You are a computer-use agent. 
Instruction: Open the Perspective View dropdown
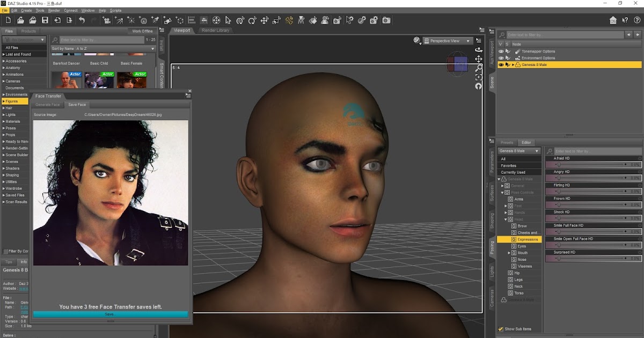448,40
